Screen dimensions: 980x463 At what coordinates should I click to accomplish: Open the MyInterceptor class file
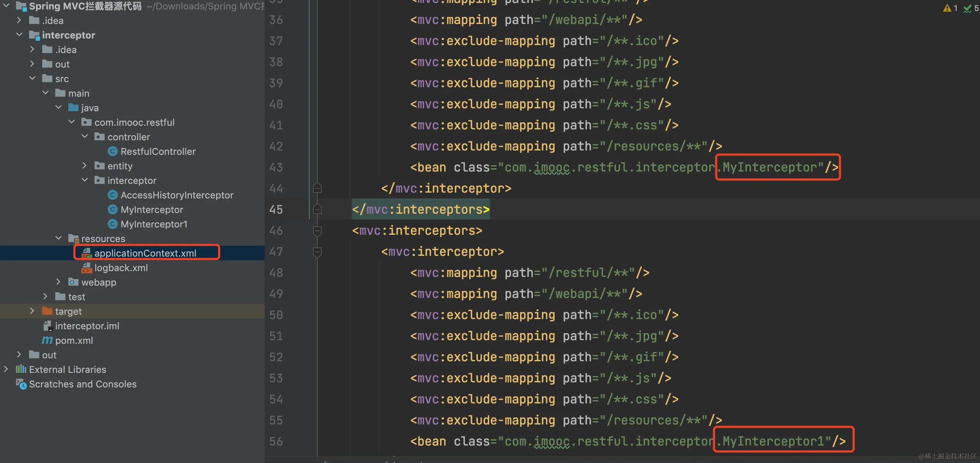tap(152, 210)
